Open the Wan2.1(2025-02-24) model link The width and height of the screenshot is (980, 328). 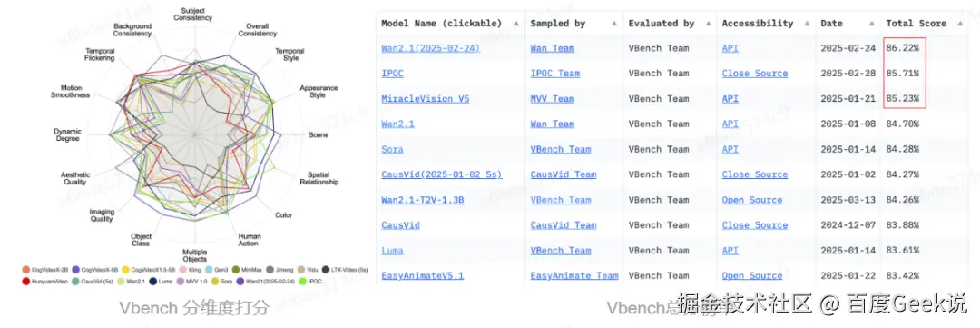click(x=431, y=48)
